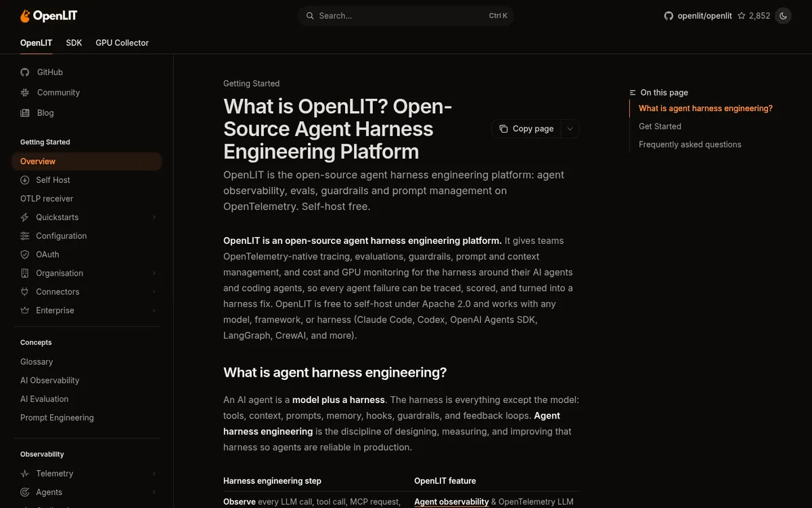The height and width of the screenshot is (508, 812).
Task: Switch to the GPU Collector tab
Action: point(122,43)
